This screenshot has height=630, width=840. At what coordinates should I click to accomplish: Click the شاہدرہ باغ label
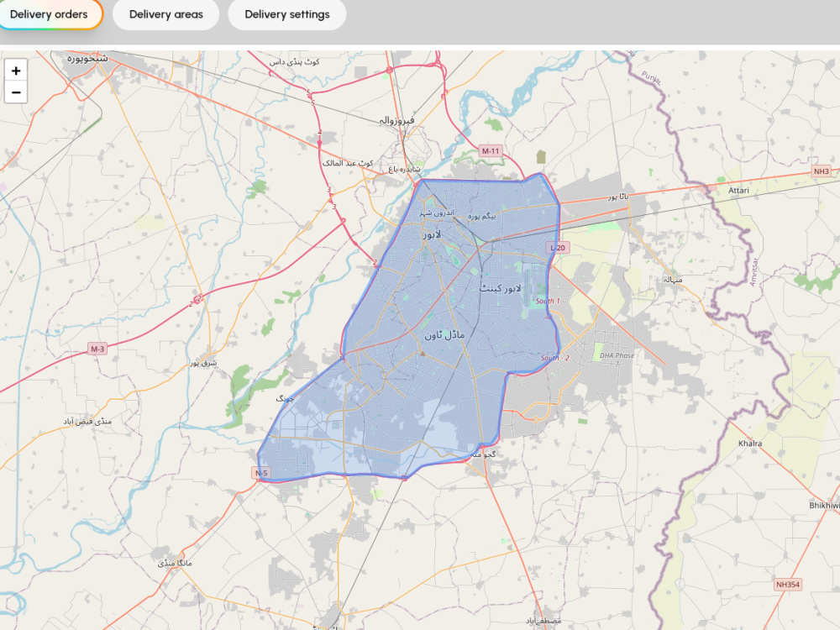point(405,170)
